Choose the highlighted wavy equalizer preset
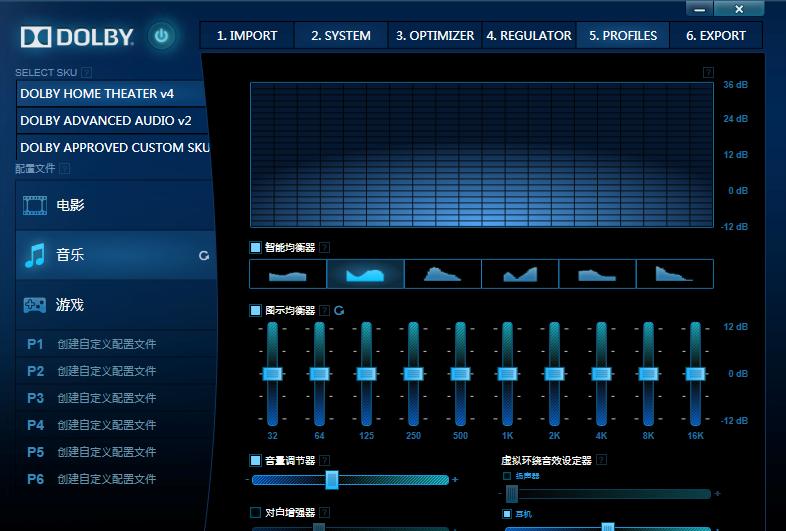786x531 pixels. coord(365,274)
